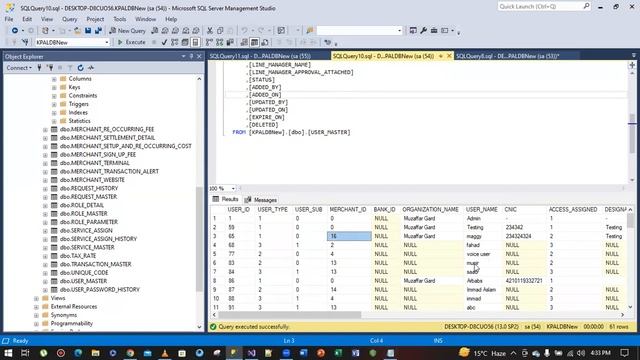Click the [ADDED_ON] line in editor
Image resolution: width=640 pixels, height=360 pixels.
265,95
